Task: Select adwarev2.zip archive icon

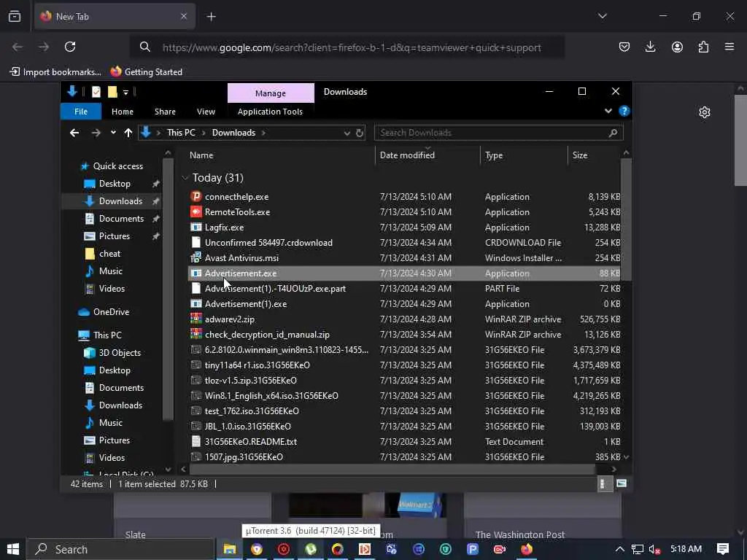Action: (x=196, y=319)
